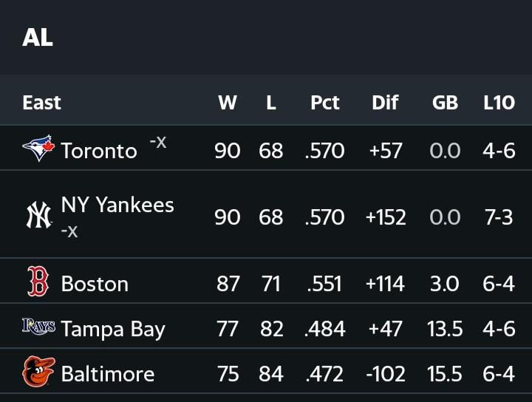The image size is (532, 402).
Task: Open the NY Yankees team page
Action: pyautogui.click(x=117, y=205)
